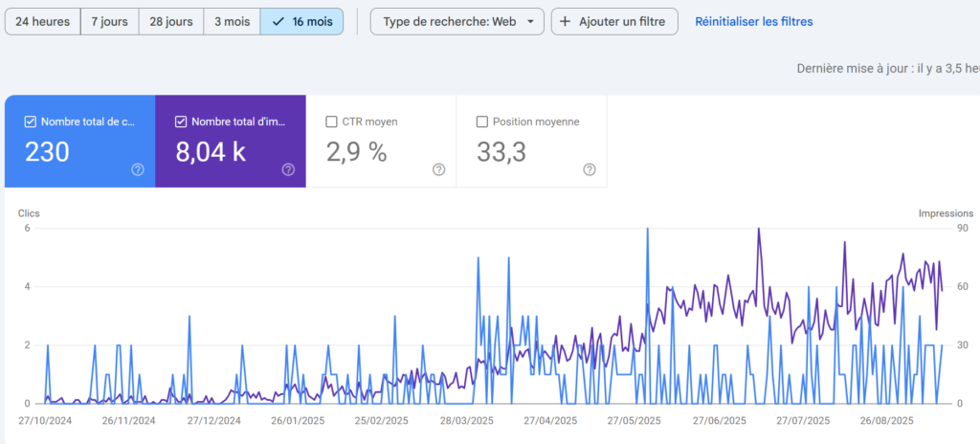The width and height of the screenshot is (980, 444).
Task: Select the 24 heures date range
Action: [x=42, y=21]
